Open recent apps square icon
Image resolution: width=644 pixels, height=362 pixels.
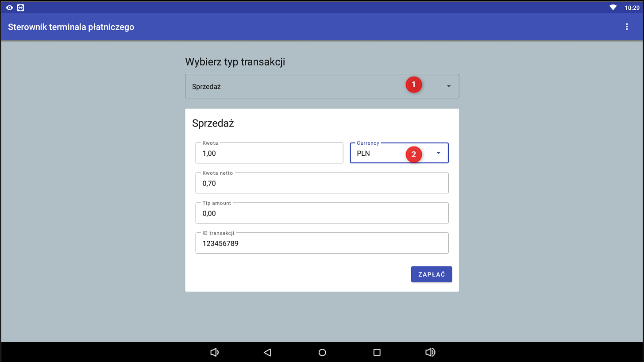(x=377, y=352)
